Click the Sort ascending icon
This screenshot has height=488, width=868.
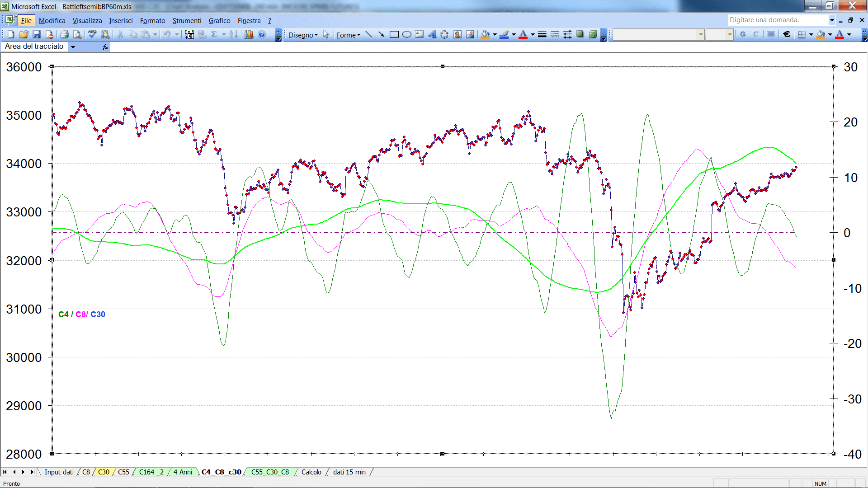click(x=233, y=34)
